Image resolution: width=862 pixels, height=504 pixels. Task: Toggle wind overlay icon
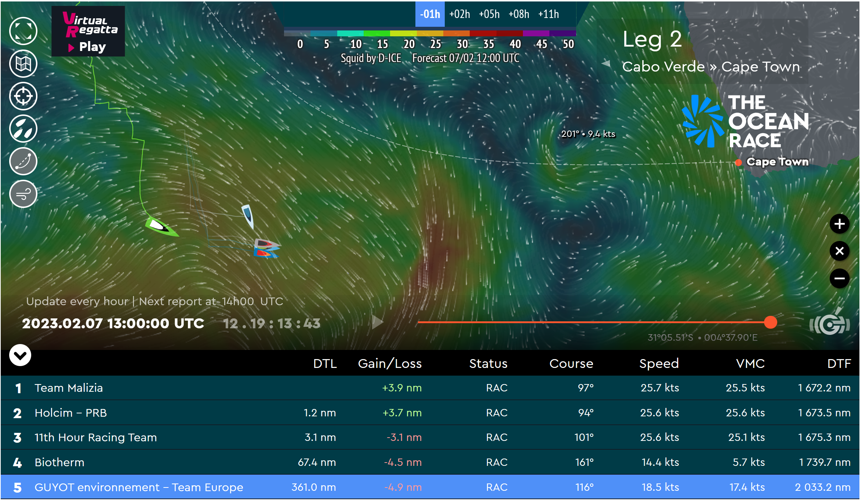pos(23,194)
